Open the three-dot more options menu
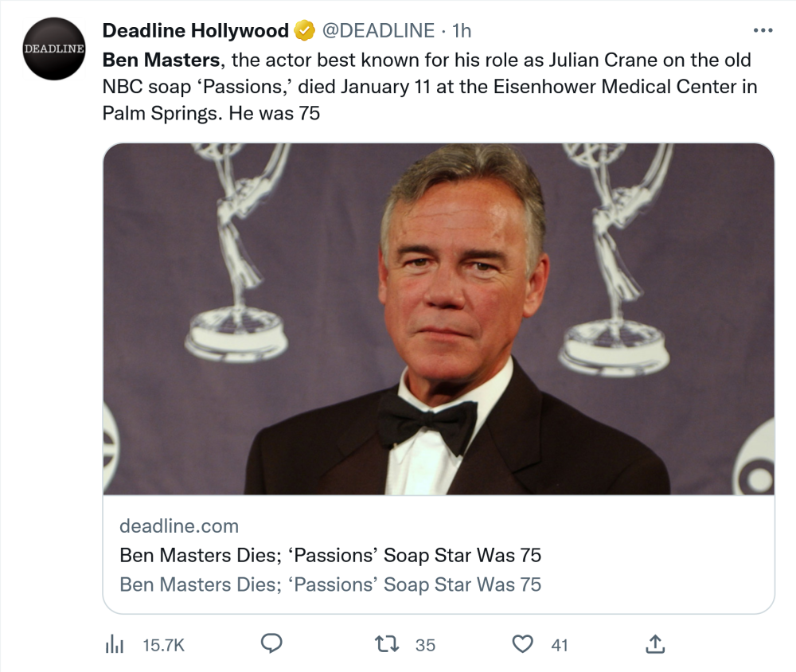Screen dimensions: 796x672 pos(762,31)
